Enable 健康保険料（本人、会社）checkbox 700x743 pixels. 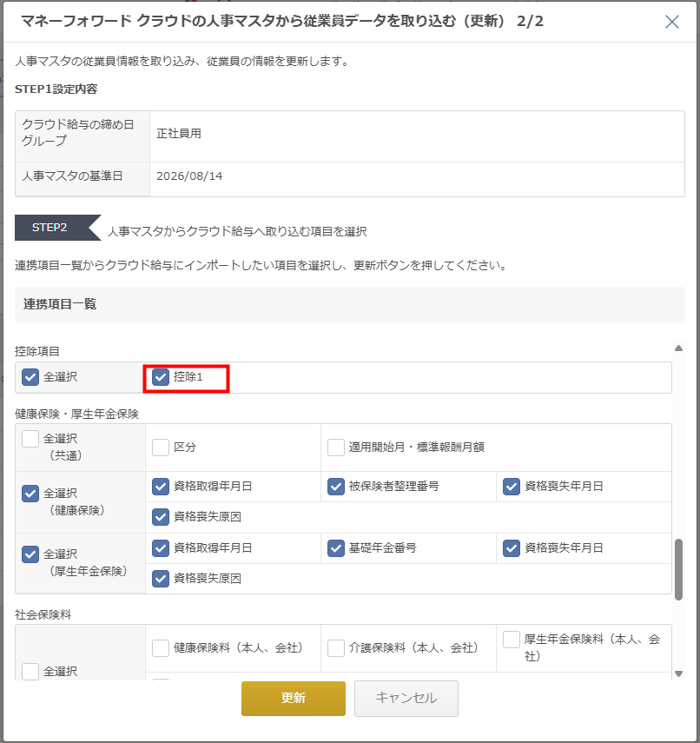[161, 648]
